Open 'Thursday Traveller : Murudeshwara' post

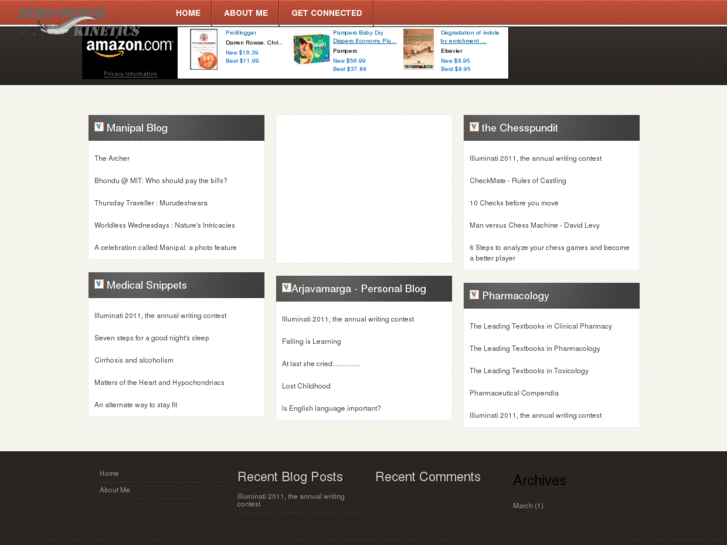pos(151,203)
